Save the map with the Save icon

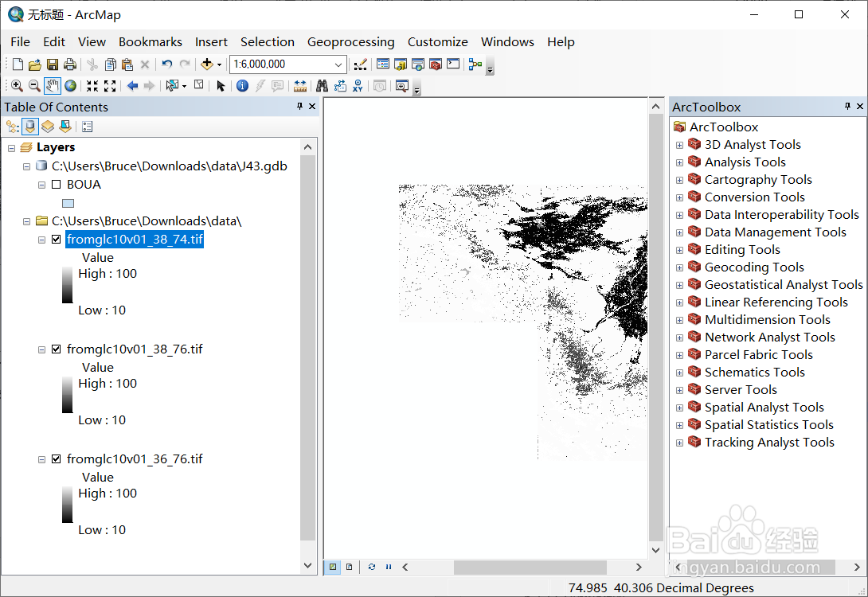(52, 64)
